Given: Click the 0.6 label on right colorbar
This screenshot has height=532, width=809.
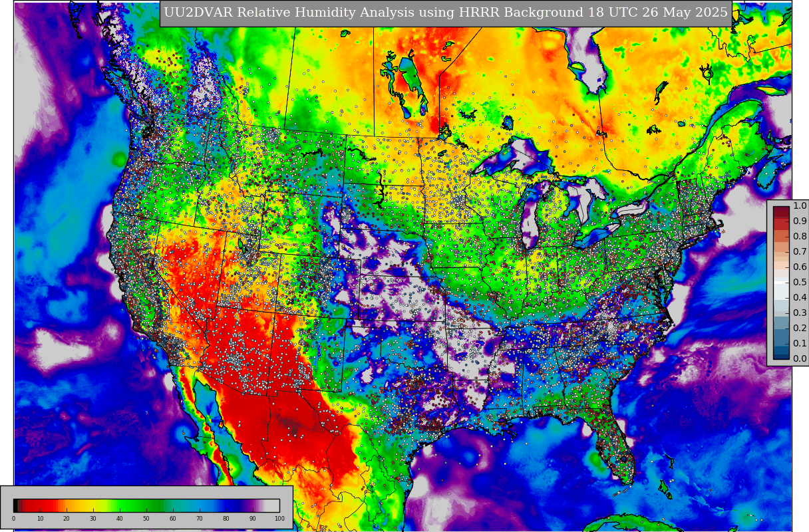Looking at the screenshot, I should pos(800,267).
